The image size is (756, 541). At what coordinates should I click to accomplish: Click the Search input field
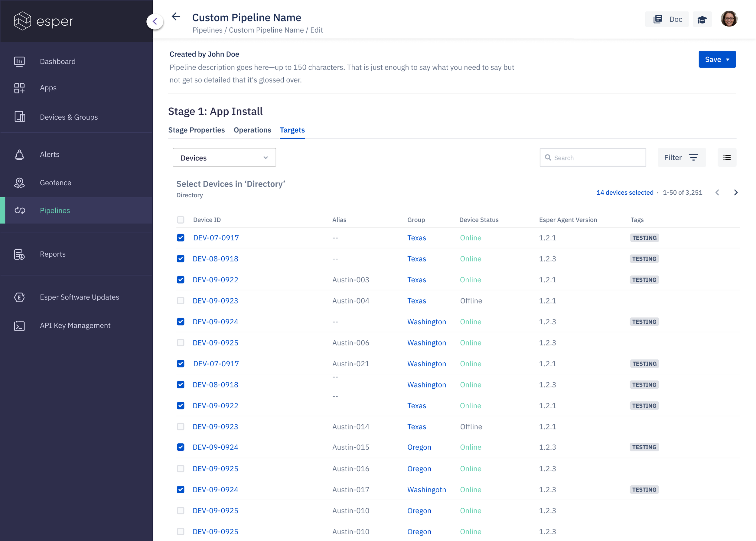[597, 157]
